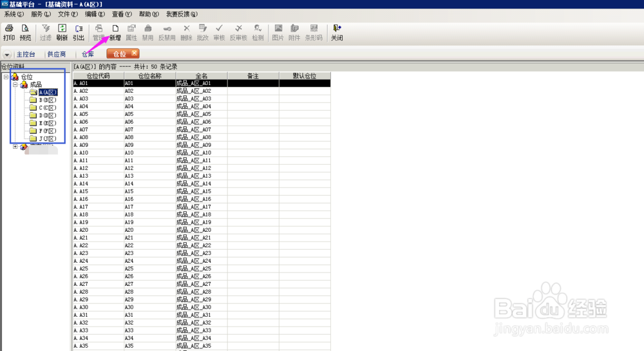Click the 条形码 barcode icon
Image resolution: width=644 pixels, height=351 pixels.
click(x=314, y=32)
